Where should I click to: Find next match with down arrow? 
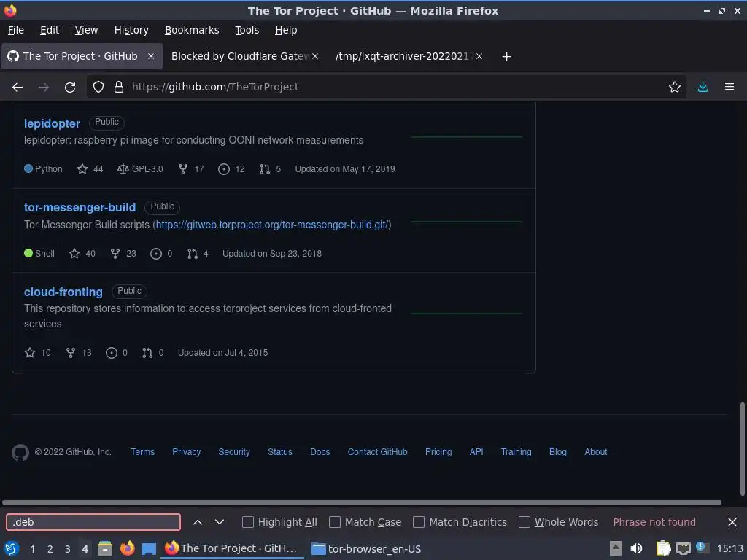[219, 522]
